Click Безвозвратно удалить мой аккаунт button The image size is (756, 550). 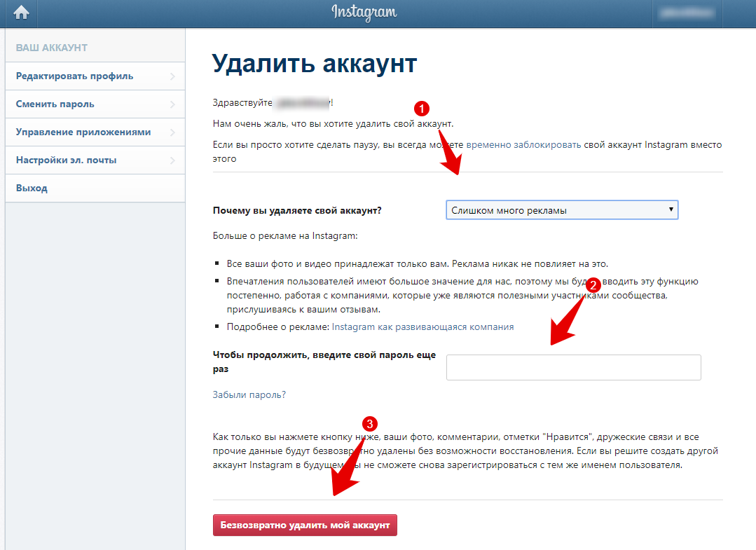coord(305,525)
